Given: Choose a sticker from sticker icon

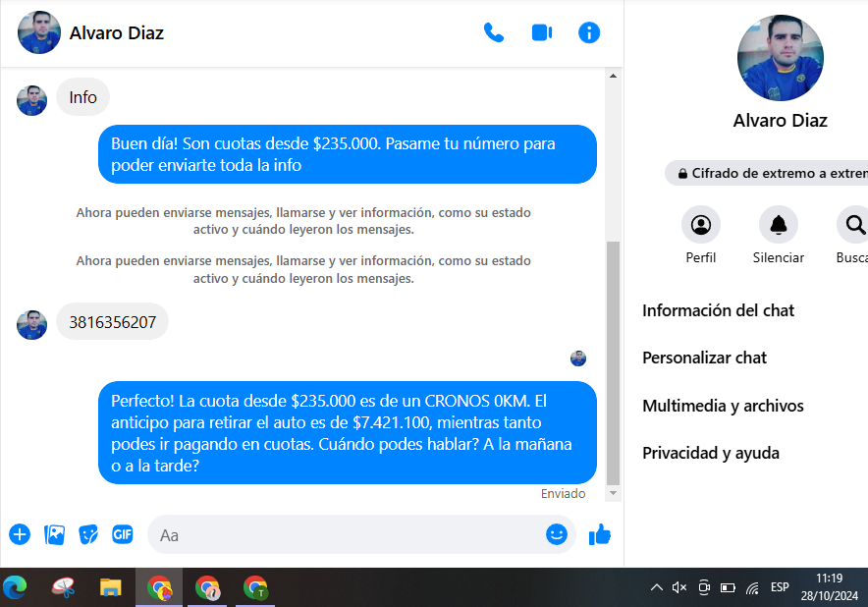Looking at the screenshot, I should coord(88,534).
